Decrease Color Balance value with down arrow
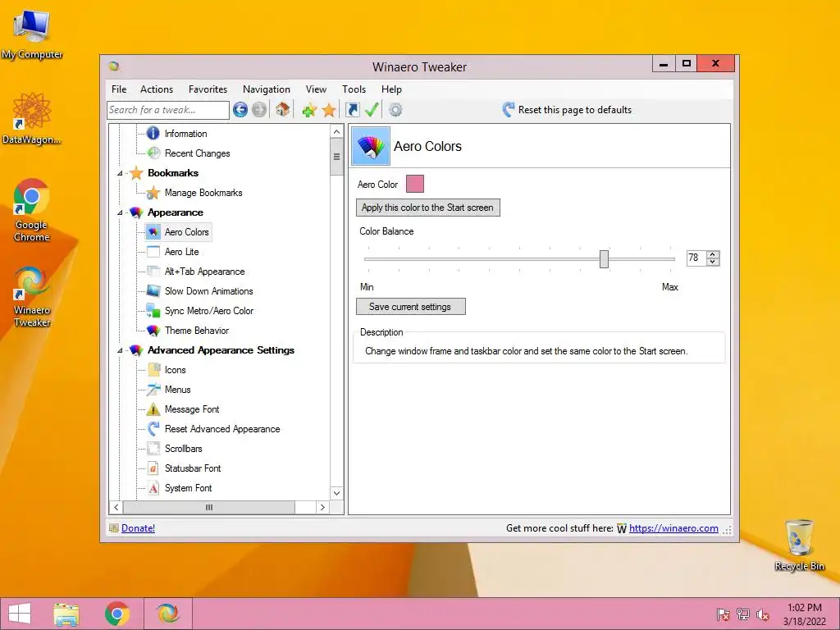 pyautogui.click(x=713, y=262)
